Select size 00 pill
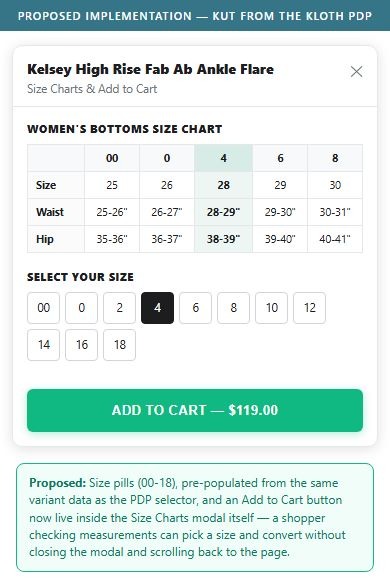Viewport: 390px width, 580px height. [x=43, y=308]
